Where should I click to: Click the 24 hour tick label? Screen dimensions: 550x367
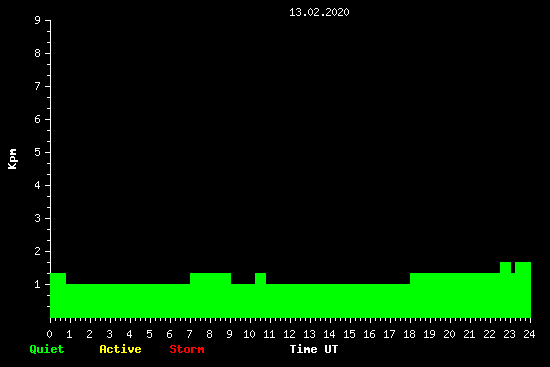529,334
